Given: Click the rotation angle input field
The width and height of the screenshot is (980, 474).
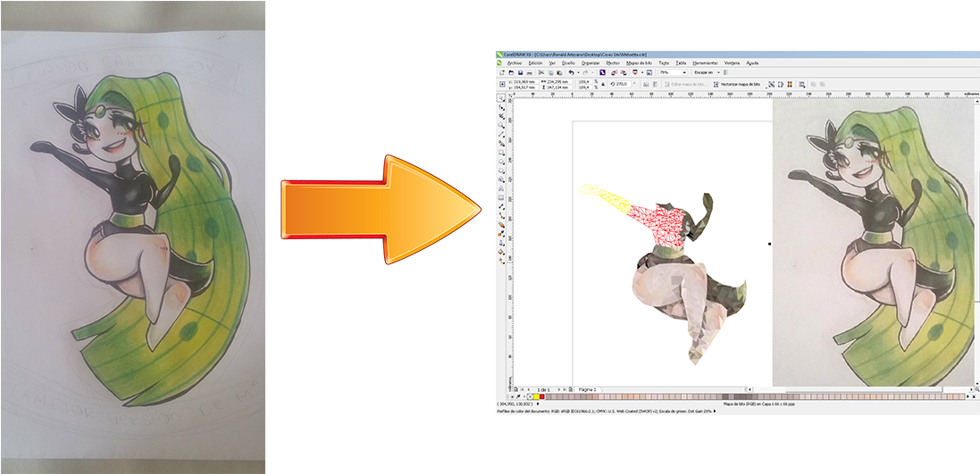Looking at the screenshot, I should [624, 84].
